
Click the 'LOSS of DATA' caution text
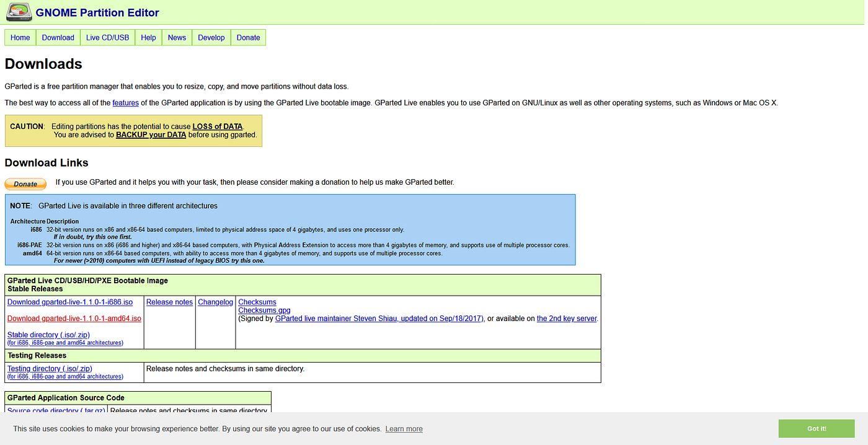point(218,126)
